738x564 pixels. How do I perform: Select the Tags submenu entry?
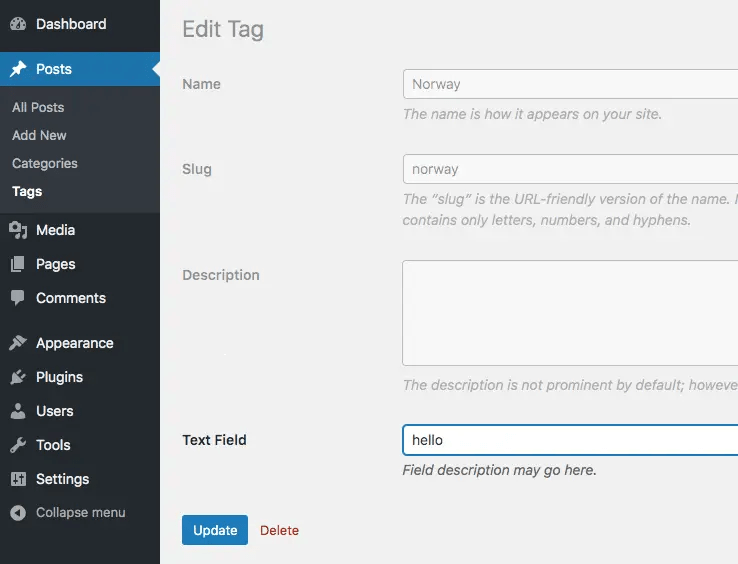[x=27, y=192]
